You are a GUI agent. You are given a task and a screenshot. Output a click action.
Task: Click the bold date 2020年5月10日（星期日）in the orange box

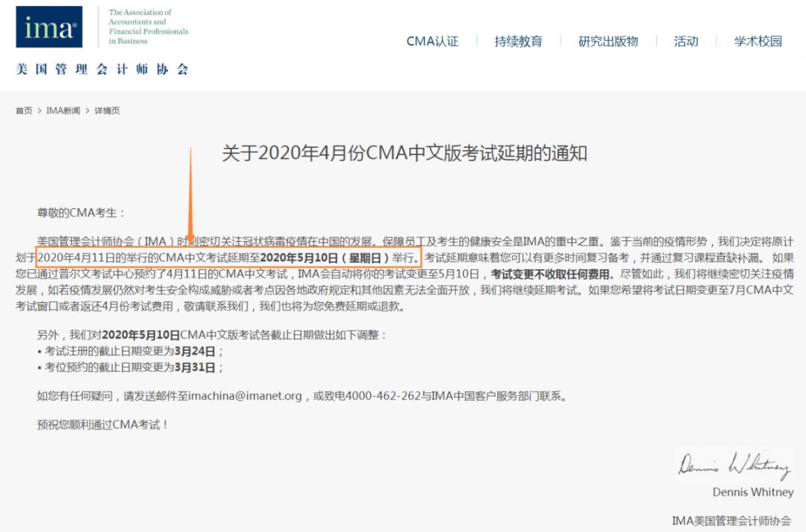tap(331, 257)
